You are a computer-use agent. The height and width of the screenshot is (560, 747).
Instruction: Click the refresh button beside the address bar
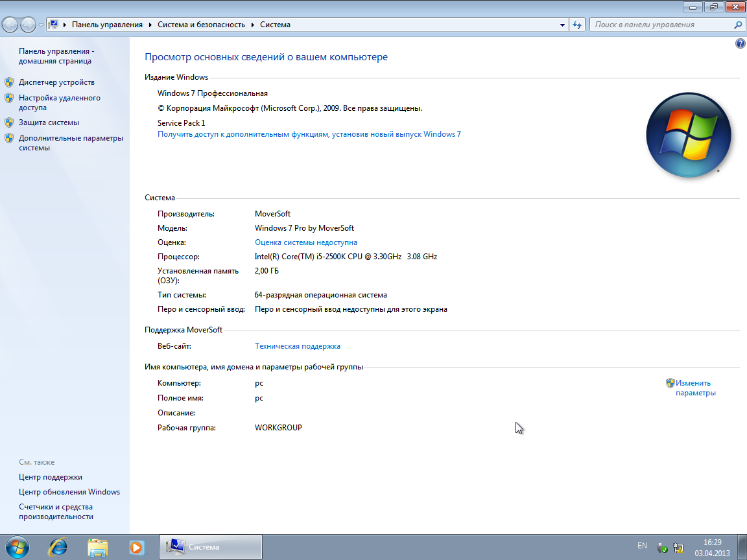pos(576,25)
